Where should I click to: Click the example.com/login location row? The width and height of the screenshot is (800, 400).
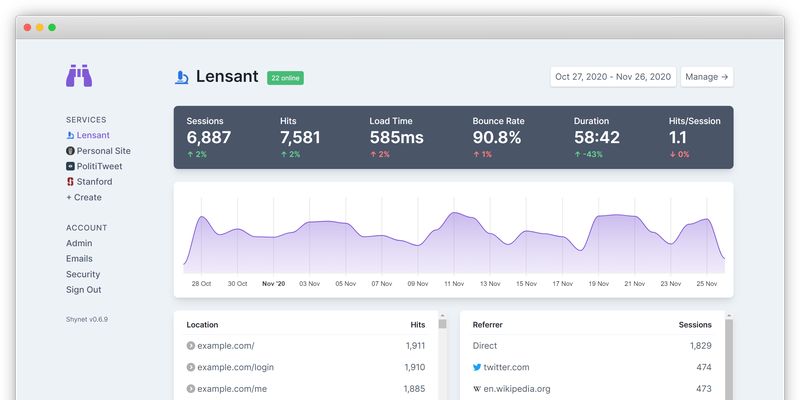[x=306, y=367]
